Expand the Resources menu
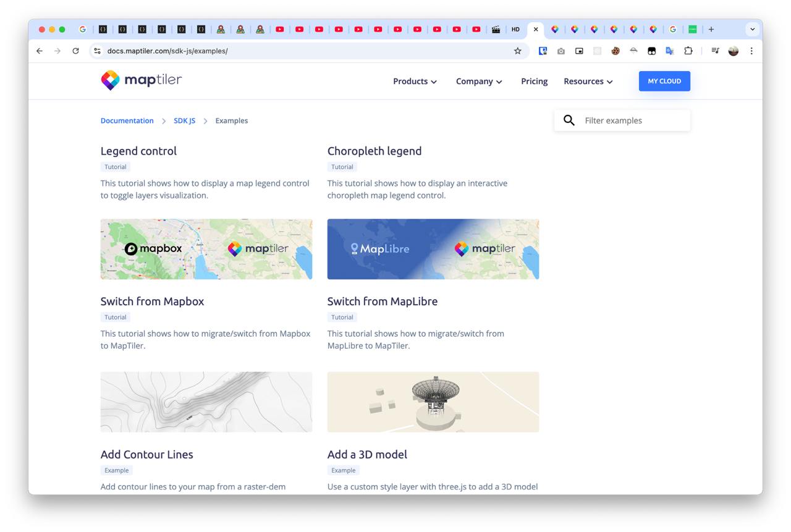The height and width of the screenshot is (532, 791). 588,81
